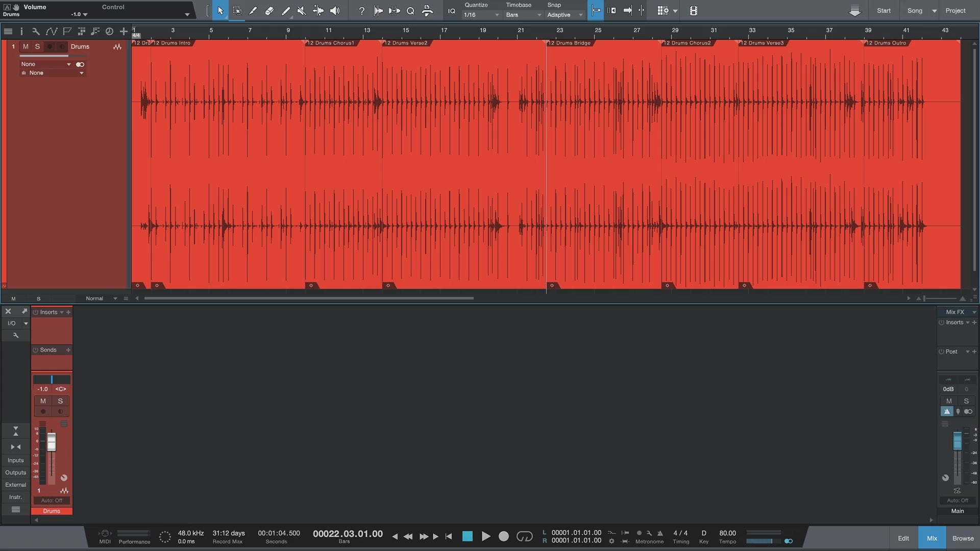The image size is (980, 551).
Task: Open Drums track input None dropdown
Action: (x=46, y=64)
